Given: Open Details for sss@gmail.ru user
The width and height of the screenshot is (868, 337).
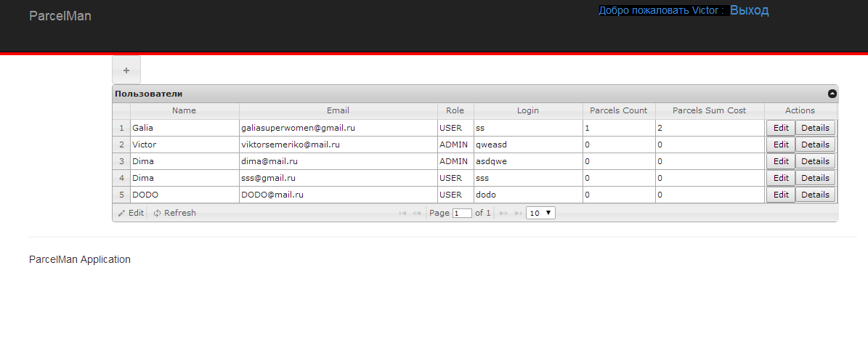Looking at the screenshot, I should pyautogui.click(x=816, y=178).
